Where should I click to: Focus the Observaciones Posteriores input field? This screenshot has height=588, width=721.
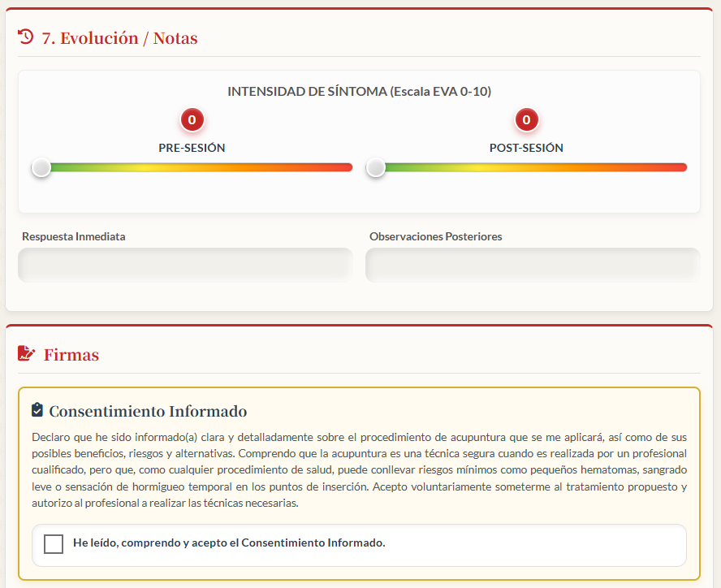pyautogui.click(x=533, y=265)
